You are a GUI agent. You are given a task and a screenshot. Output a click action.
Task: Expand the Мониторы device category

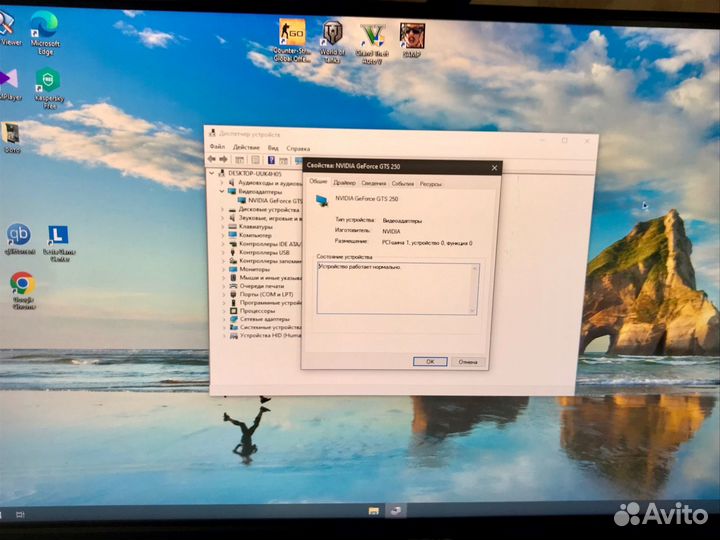pos(222,269)
